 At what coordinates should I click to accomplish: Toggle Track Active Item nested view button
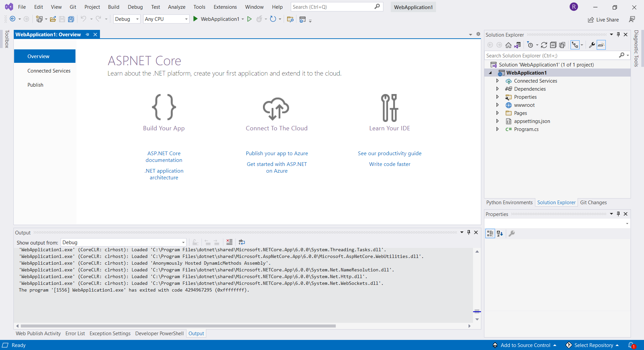(575, 45)
